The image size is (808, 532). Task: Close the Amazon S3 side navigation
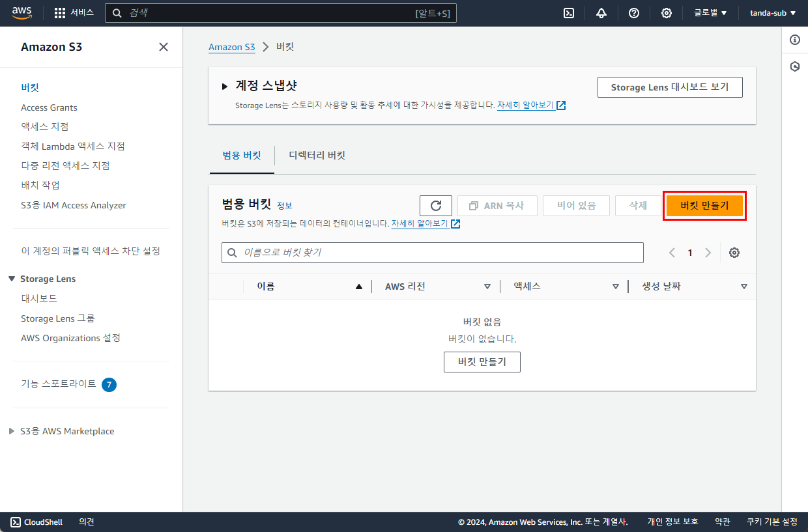164,47
